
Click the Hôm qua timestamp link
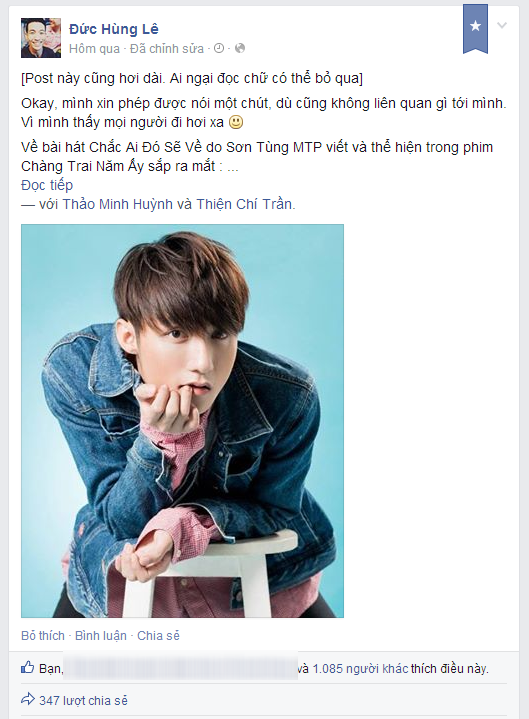coord(94,48)
